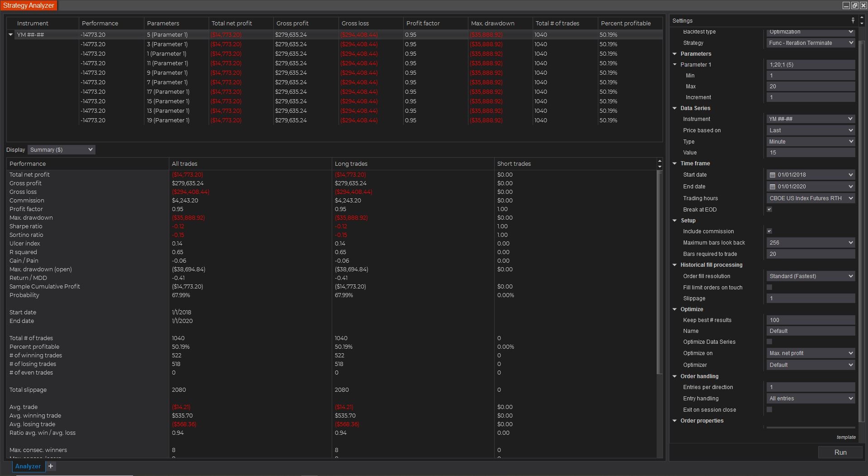Select the result row '3 (Parameter 1)'
Screen dimensions: 868x476
tap(334, 44)
